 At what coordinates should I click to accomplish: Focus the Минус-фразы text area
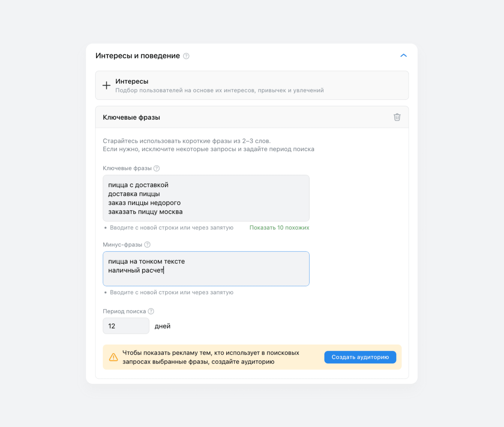pyautogui.click(x=206, y=269)
